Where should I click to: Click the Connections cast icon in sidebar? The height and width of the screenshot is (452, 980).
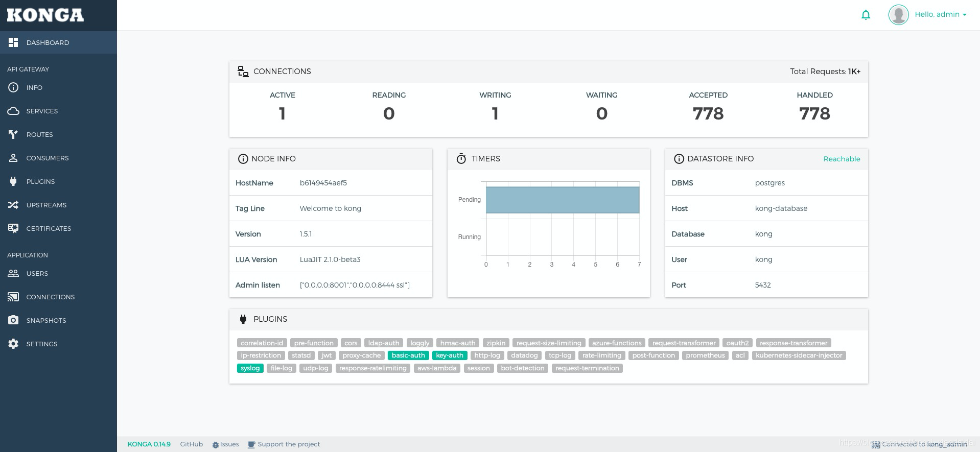(13, 297)
